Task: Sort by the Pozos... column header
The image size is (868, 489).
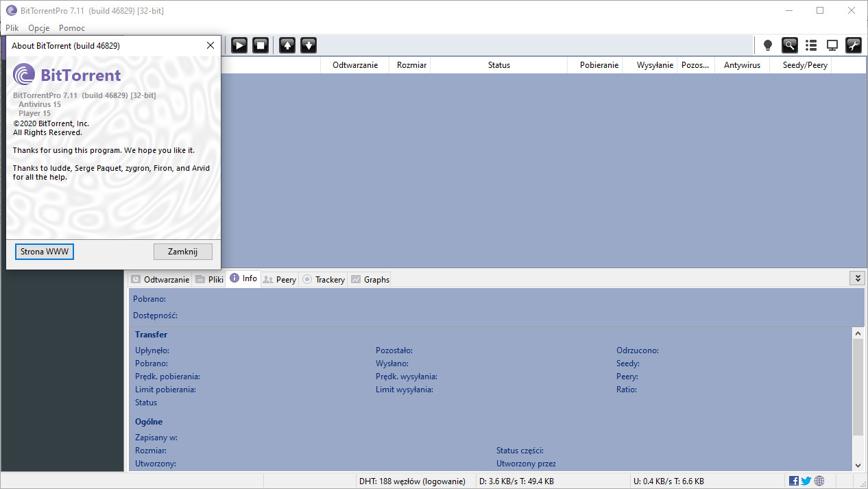Action: point(696,65)
